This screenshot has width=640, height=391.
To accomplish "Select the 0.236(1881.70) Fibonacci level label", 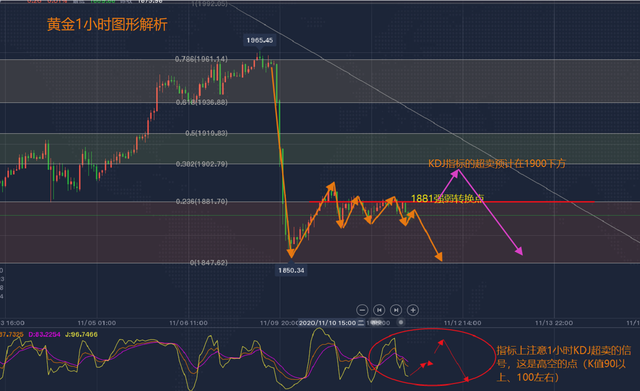I will pyautogui.click(x=202, y=201).
